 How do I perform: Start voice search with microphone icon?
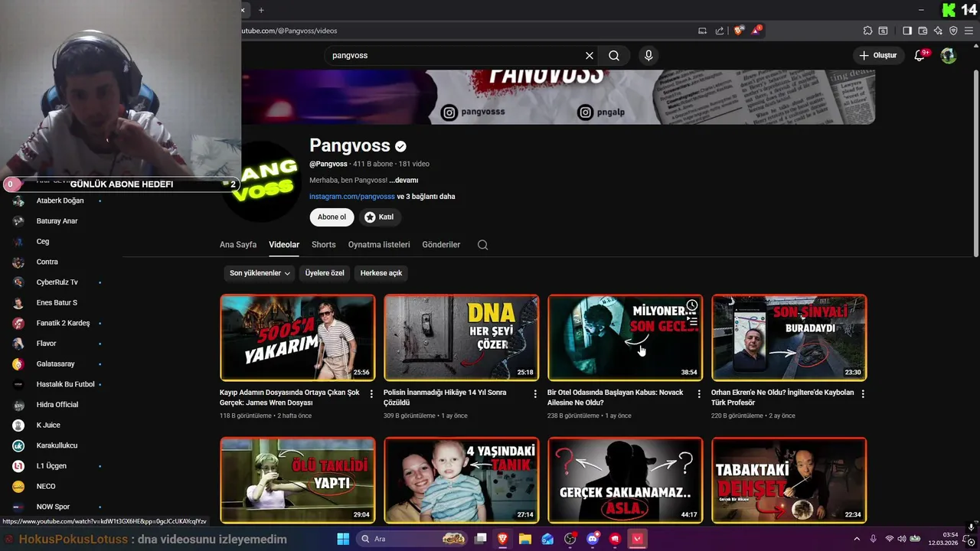(x=648, y=56)
